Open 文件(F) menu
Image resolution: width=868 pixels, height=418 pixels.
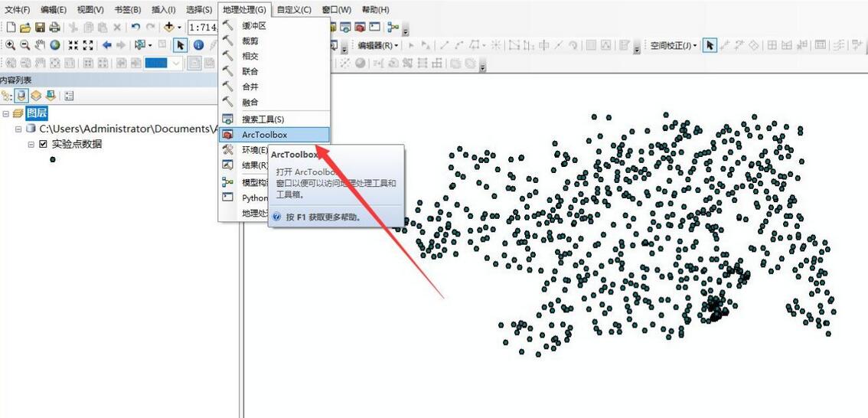17,9
